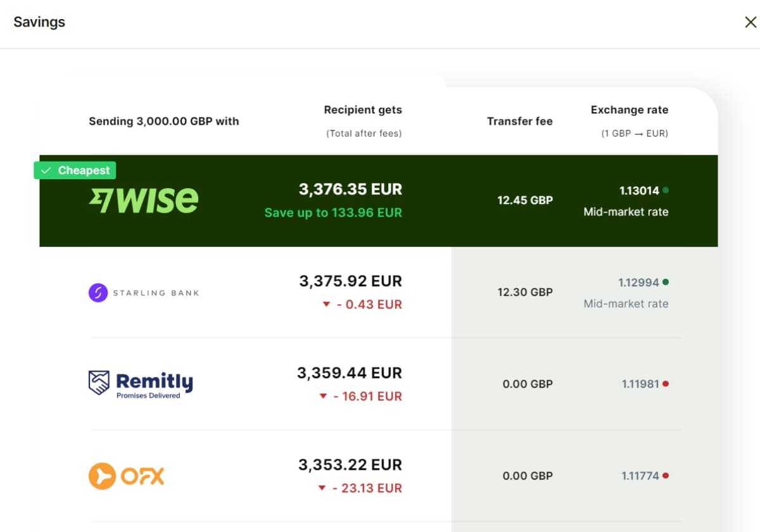
Task: Click the red down arrow beside - 23.13 EUR
Action: pyautogui.click(x=322, y=488)
